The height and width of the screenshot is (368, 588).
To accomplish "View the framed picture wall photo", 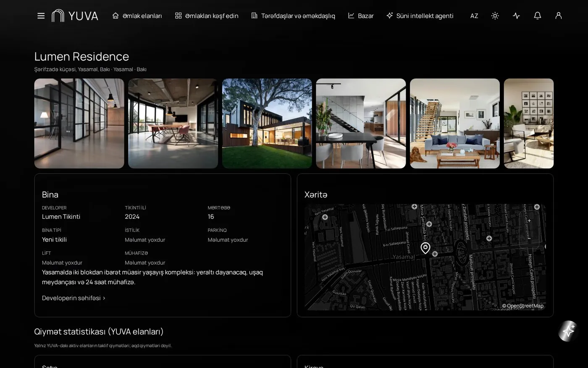I will [x=529, y=124].
